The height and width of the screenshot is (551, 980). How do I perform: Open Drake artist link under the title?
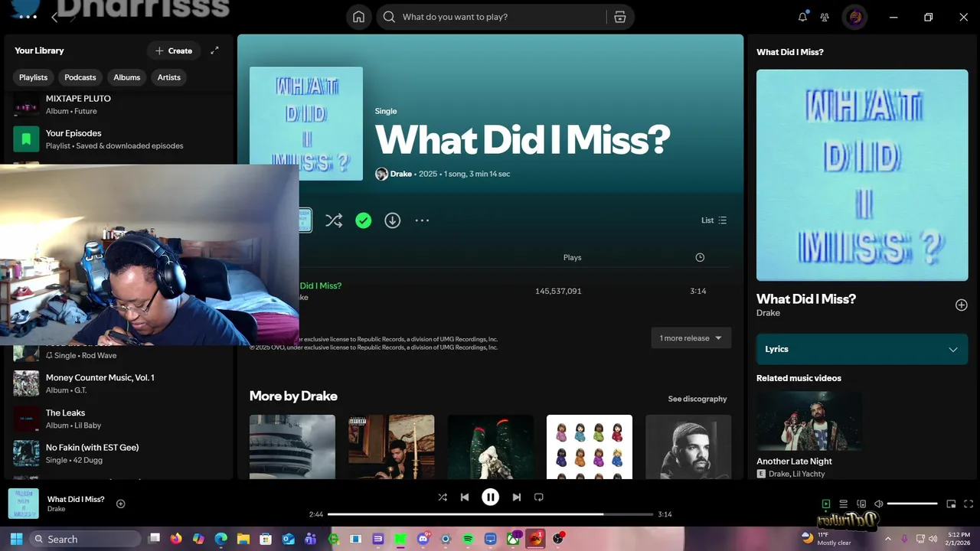tap(401, 174)
